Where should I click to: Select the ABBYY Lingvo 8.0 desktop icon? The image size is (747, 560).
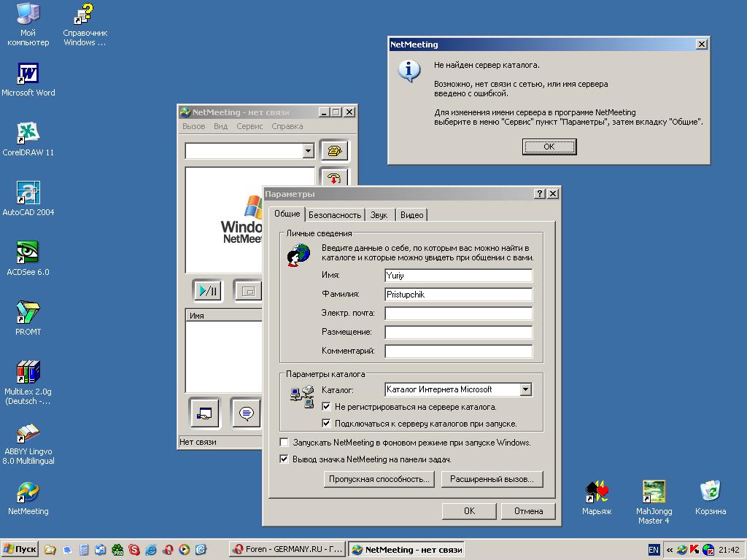coord(28,443)
